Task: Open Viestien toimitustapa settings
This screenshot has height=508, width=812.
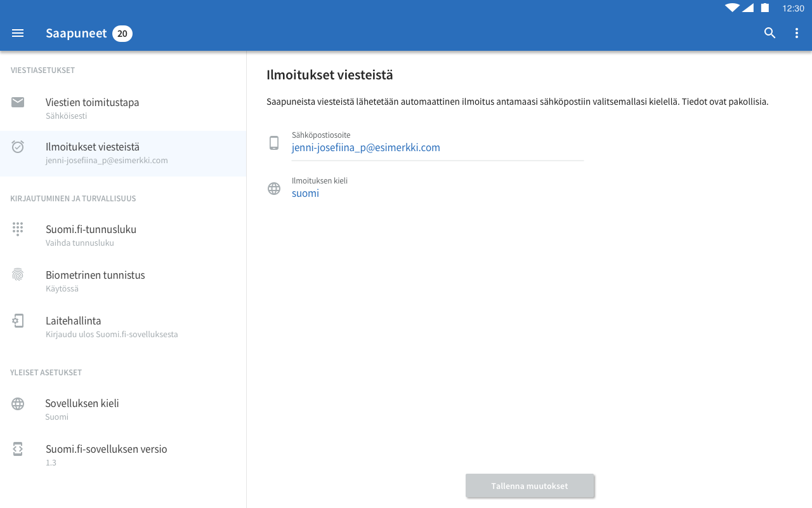Action: click(x=93, y=108)
